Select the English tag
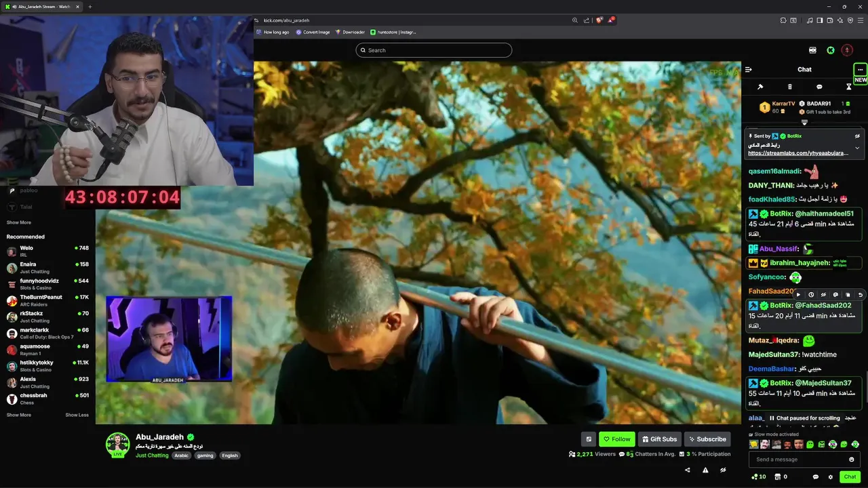Viewport: 868px width, 488px height. (230, 455)
